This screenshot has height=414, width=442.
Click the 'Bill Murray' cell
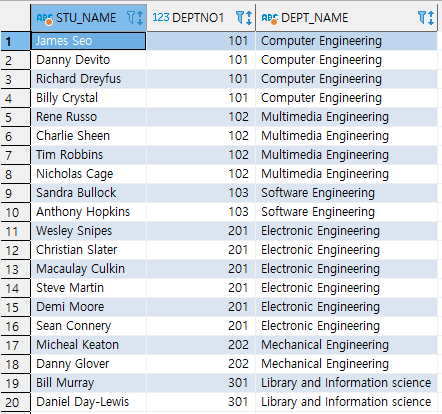point(88,383)
